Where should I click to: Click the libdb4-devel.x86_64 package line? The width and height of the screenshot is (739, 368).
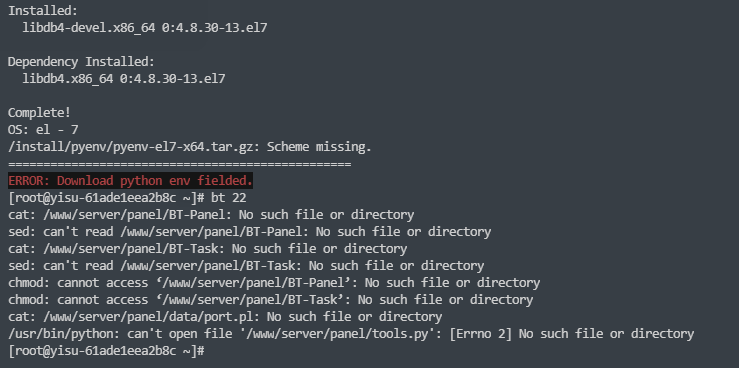pyautogui.click(x=145, y=28)
